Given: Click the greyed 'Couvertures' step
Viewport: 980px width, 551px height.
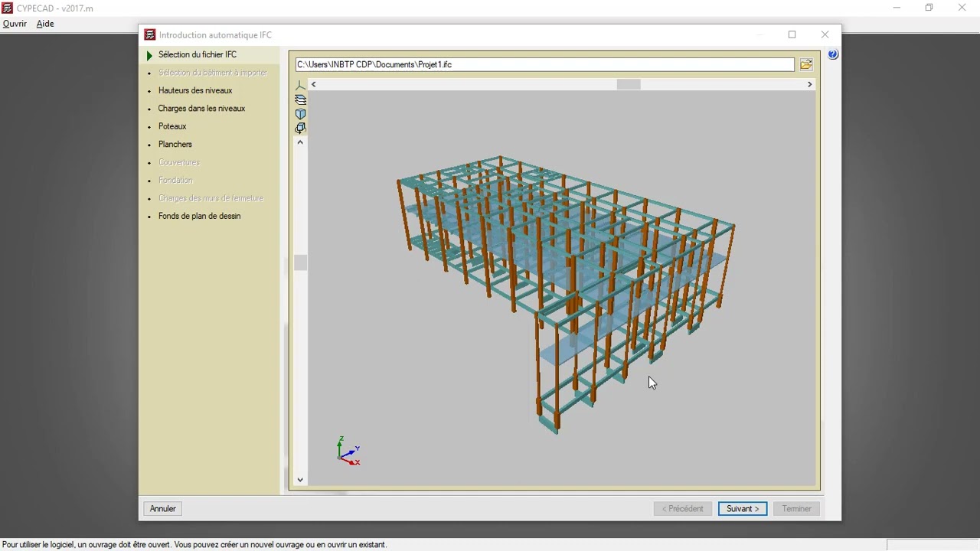Looking at the screenshot, I should (x=179, y=162).
